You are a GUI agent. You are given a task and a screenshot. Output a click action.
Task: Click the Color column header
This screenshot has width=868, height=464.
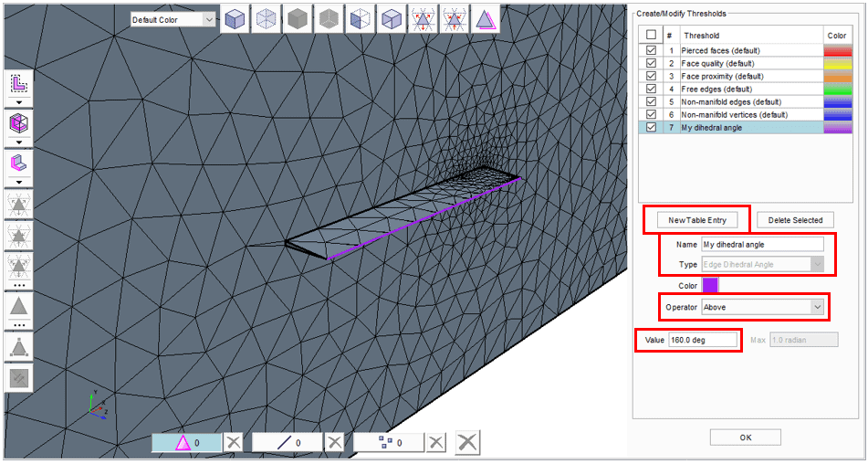[837, 35]
